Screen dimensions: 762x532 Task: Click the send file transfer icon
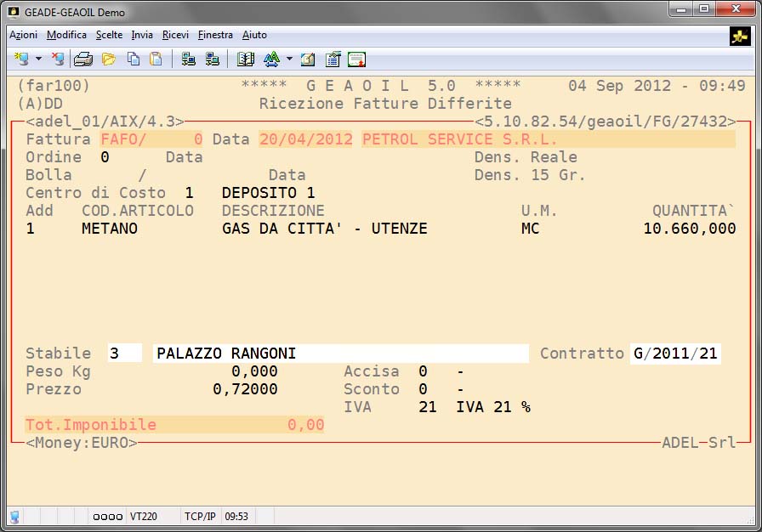pyautogui.click(x=189, y=59)
